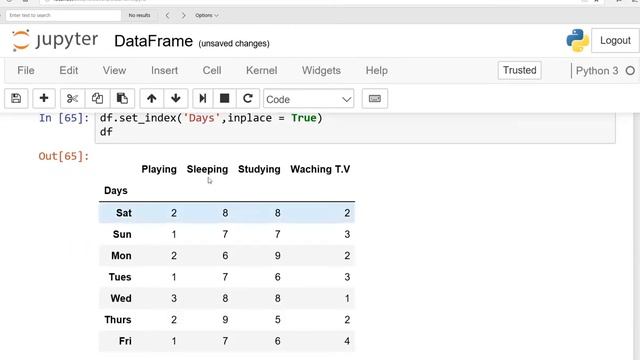Focus the browser find text field

tap(63, 16)
